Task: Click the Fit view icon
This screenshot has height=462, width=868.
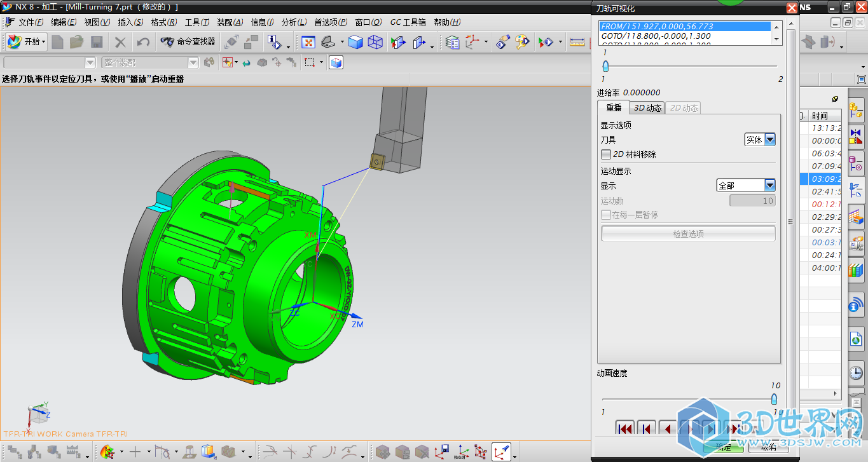Action: coord(308,43)
